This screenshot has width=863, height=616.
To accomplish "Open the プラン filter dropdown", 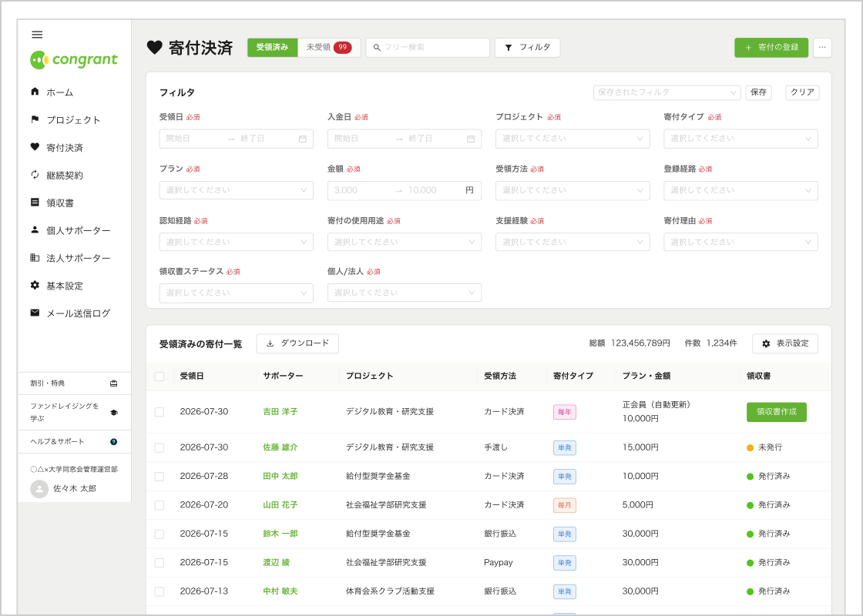I will (x=236, y=190).
